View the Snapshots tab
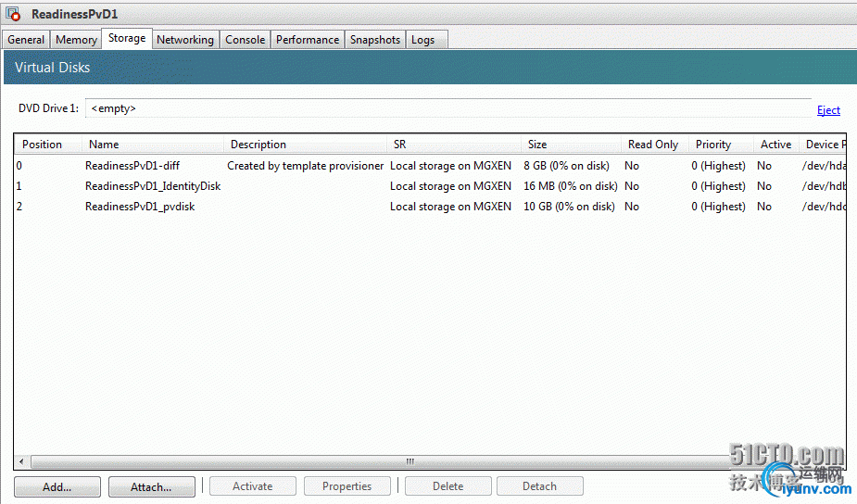This screenshot has width=857, height=504. [x=375, y=39]
